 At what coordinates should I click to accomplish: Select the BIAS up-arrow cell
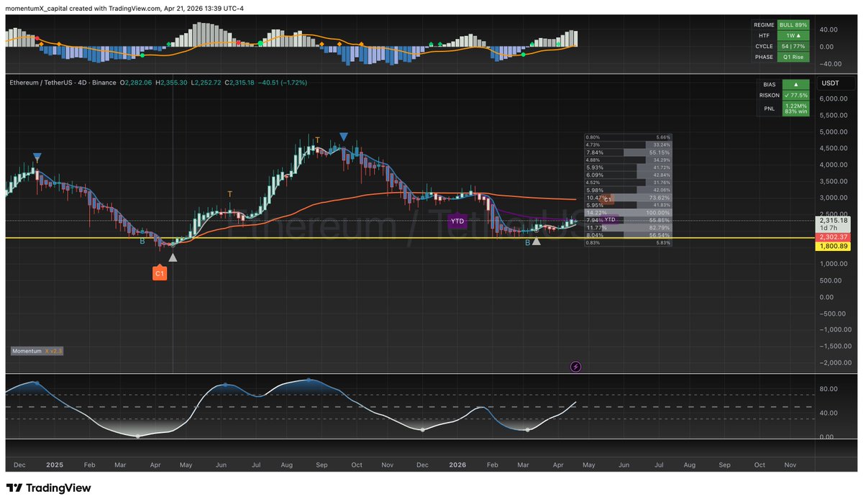coord(795,83)
